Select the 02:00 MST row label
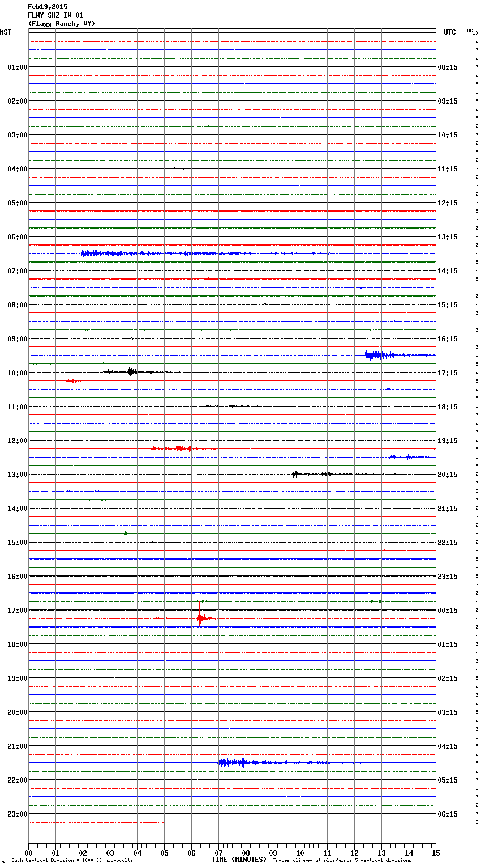This screenshot has height=868, width=481. pyautogui.click(x=18, y=101)
